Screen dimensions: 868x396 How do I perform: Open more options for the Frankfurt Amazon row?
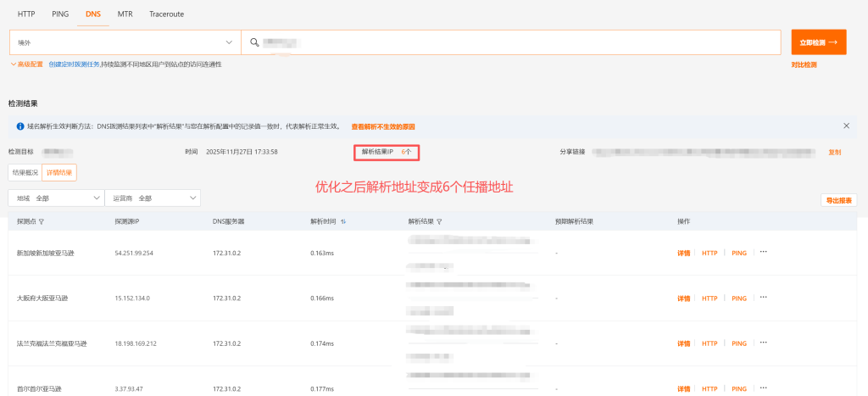click(763, 343)
